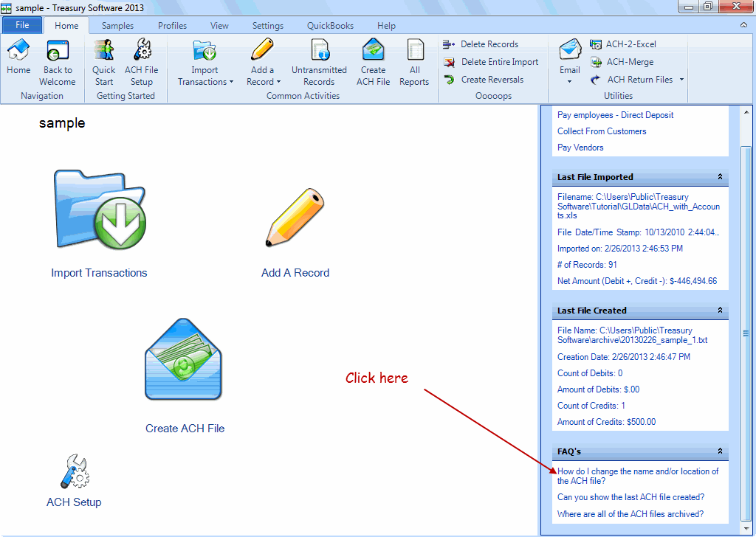Click the ACH Setup text link
Image resolution: width=756 pixels, height=537 pixels.
coord(74,502)
